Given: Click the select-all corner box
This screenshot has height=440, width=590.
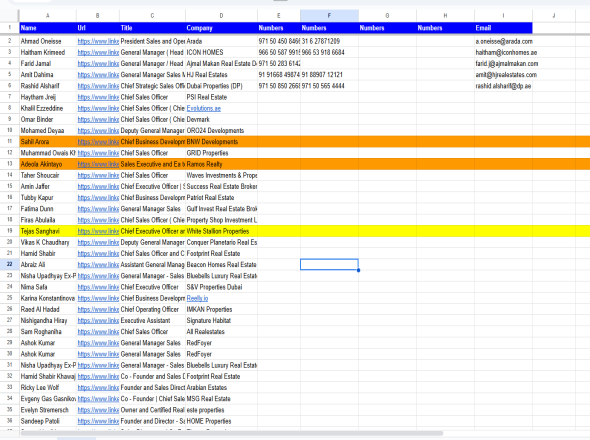Looking at the screenshot, I should [x=9, y=16].
